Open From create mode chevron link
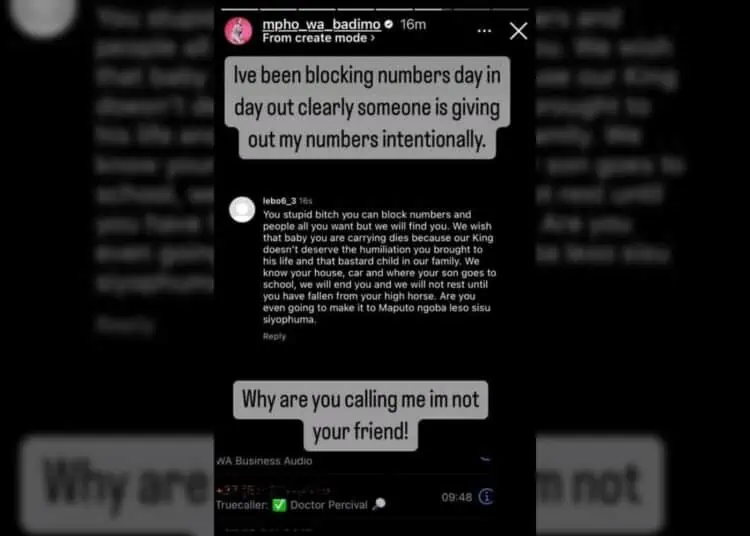Screen dimensions: 750x536 pos(319,38)
